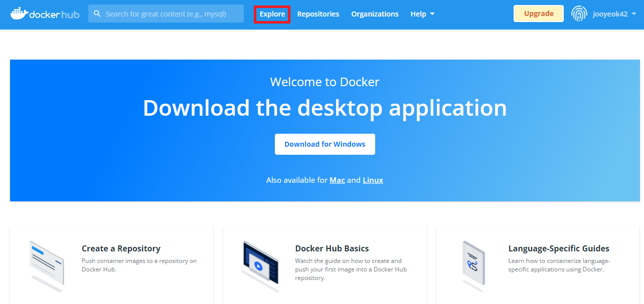Click the "Watch the guide on how to create" description
This screenshot has width=644, height=304.
[x=351, y=269]
